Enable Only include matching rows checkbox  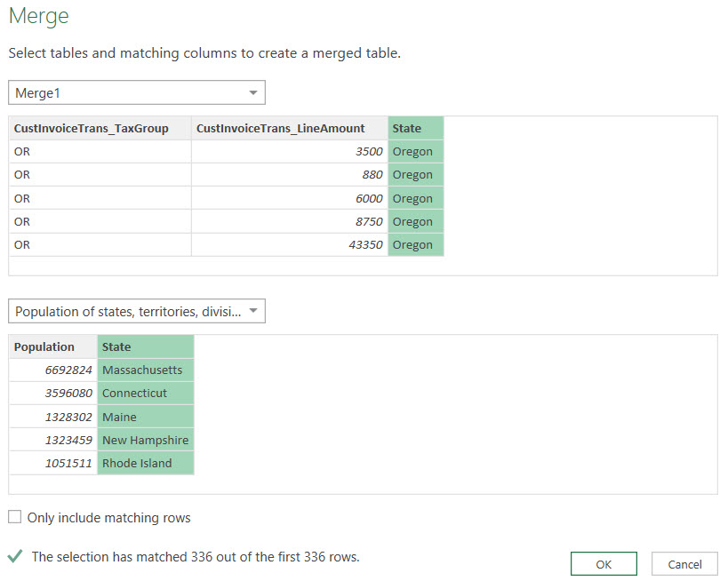pyautogui.click(x=15, y=518)
